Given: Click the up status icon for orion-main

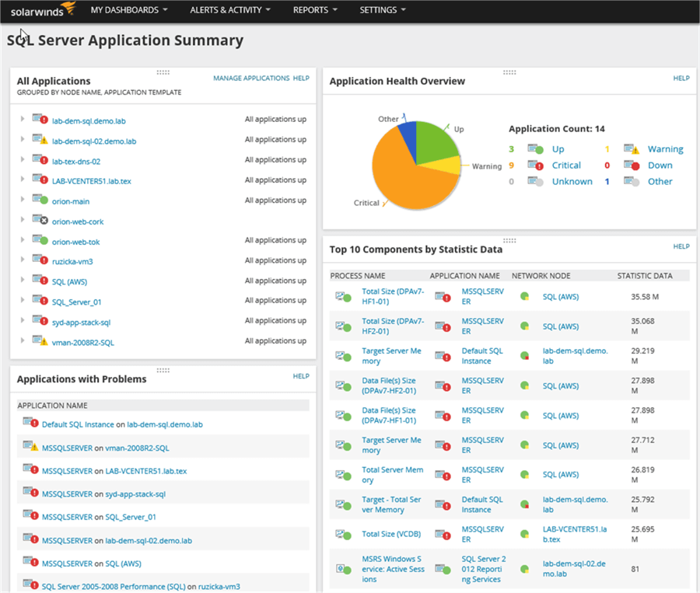Looking at the screenshot, I should coord(40,199).
